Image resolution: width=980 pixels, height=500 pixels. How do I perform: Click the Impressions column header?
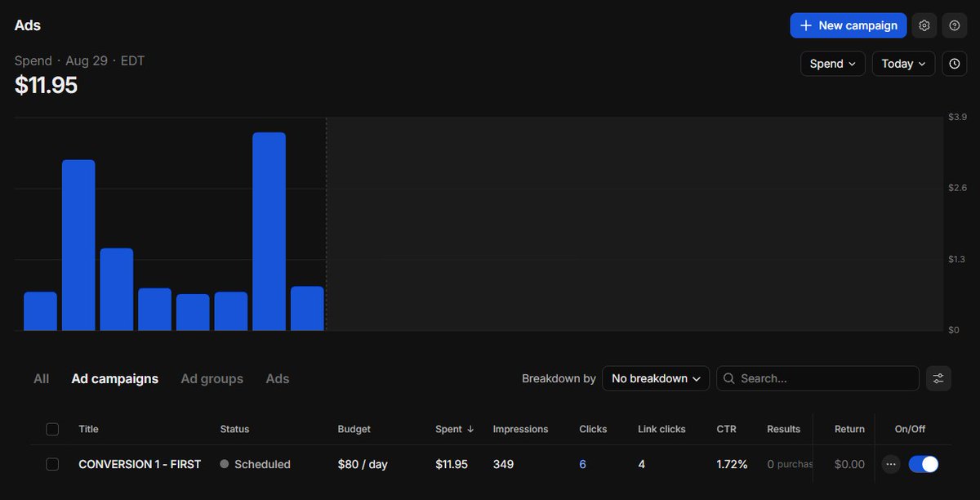click(x=521, y=429)
